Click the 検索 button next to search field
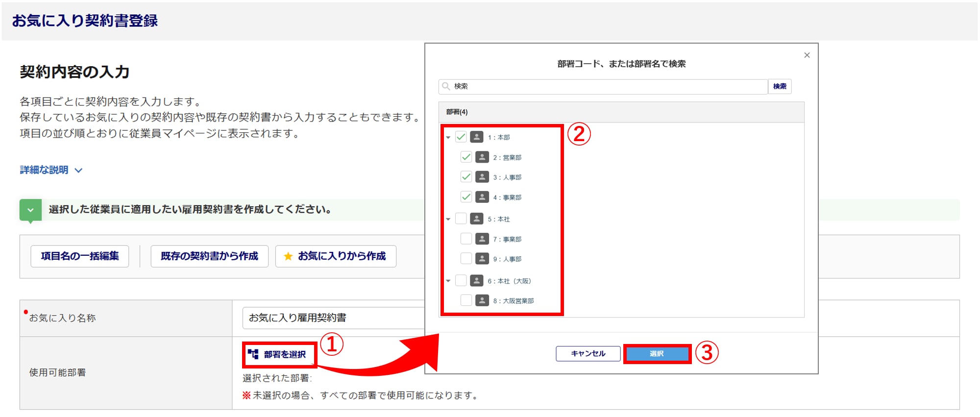 click(x=779, y=86)
